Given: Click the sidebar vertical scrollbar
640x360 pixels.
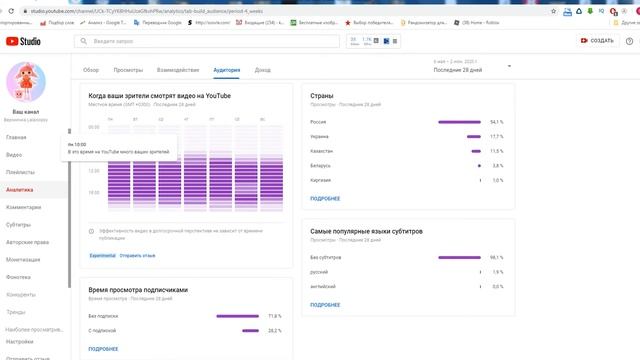Looking at the screenshot, I should pyautogui.click(x=69, y=208).
